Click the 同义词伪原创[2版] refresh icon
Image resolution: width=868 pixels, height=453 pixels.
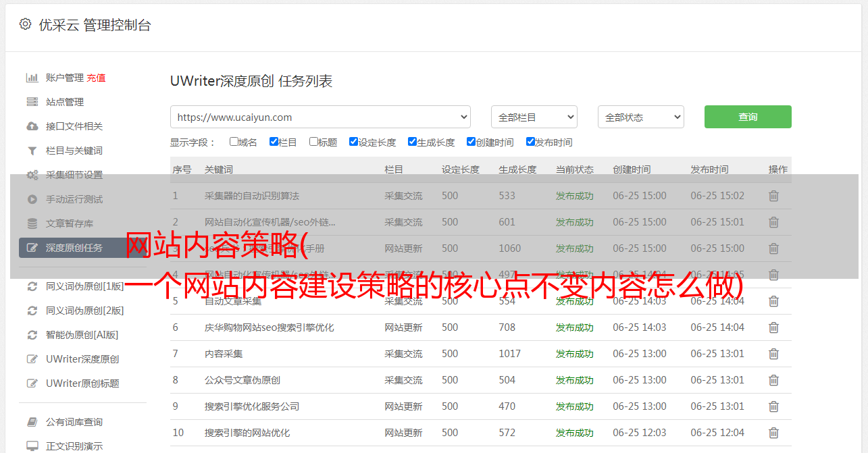coord(32,311)
